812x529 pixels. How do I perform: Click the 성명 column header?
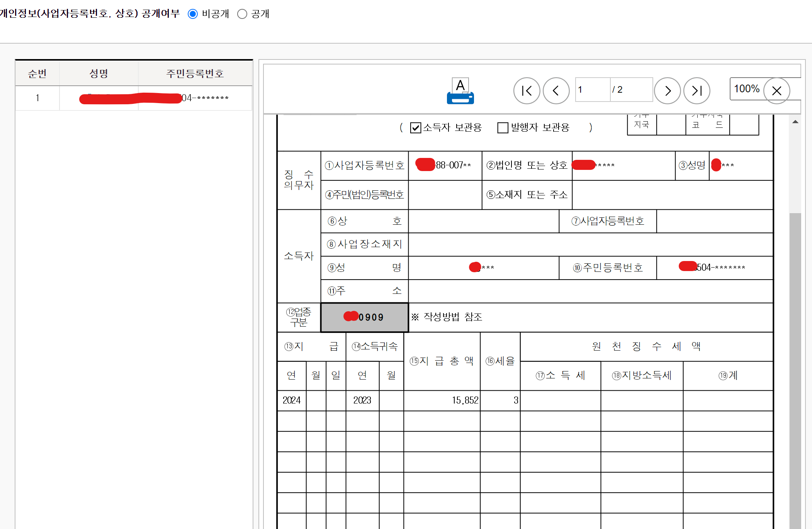[99, 73]
